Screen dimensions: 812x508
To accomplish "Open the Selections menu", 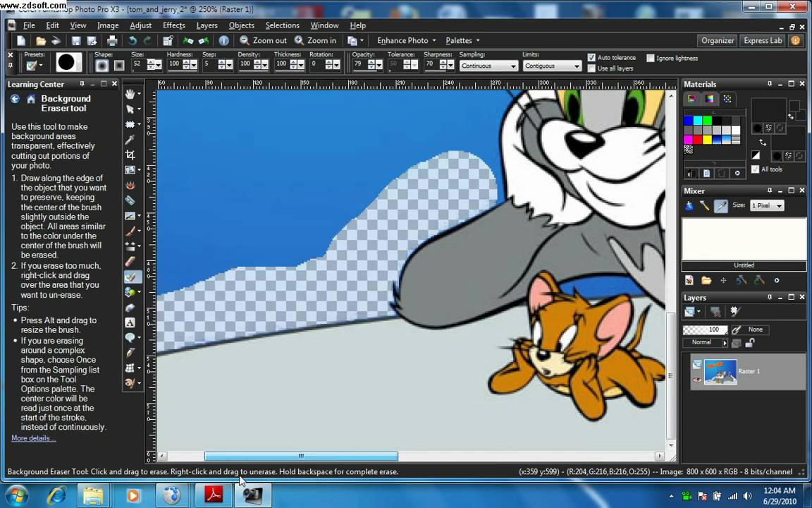I will click(x=282, y=25).
